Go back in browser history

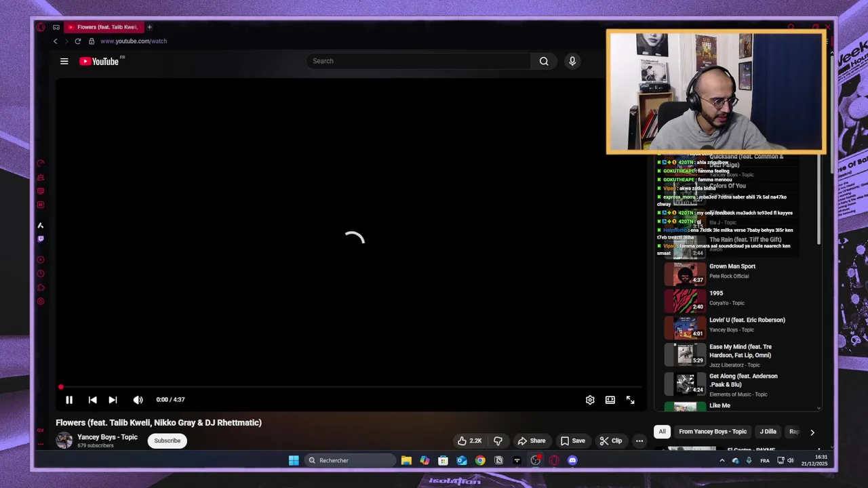tap(56, 41)
